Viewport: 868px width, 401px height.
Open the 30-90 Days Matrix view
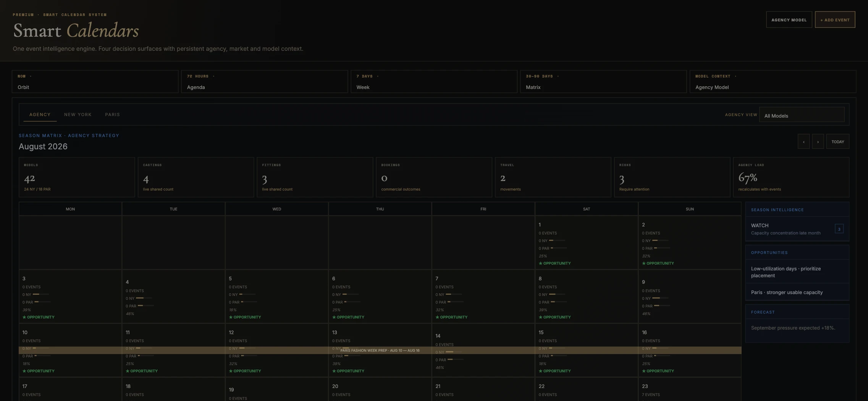point(603,81)
